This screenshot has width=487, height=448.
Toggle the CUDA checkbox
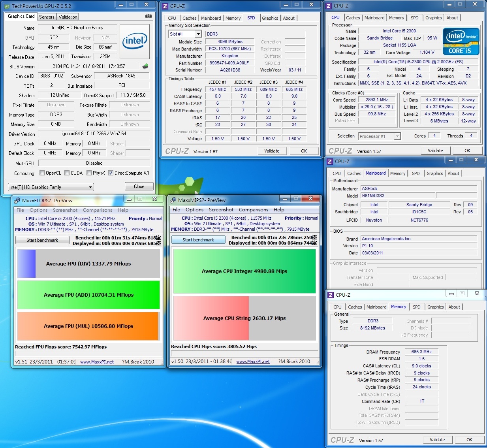[67, 173]
